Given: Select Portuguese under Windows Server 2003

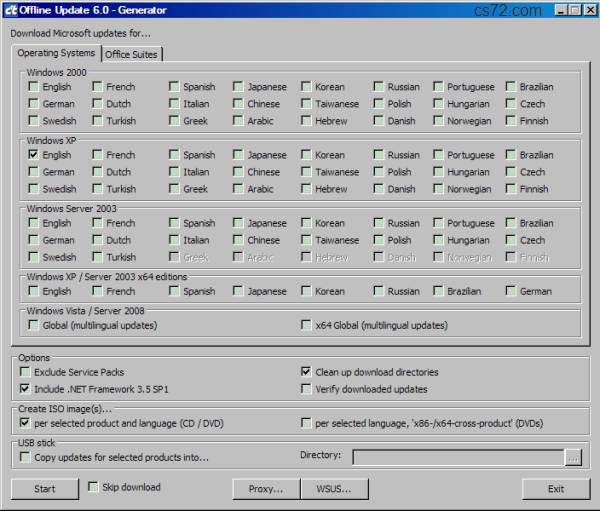Looking at the screenshot, I should pyautogui.click(x=438, y=223).
